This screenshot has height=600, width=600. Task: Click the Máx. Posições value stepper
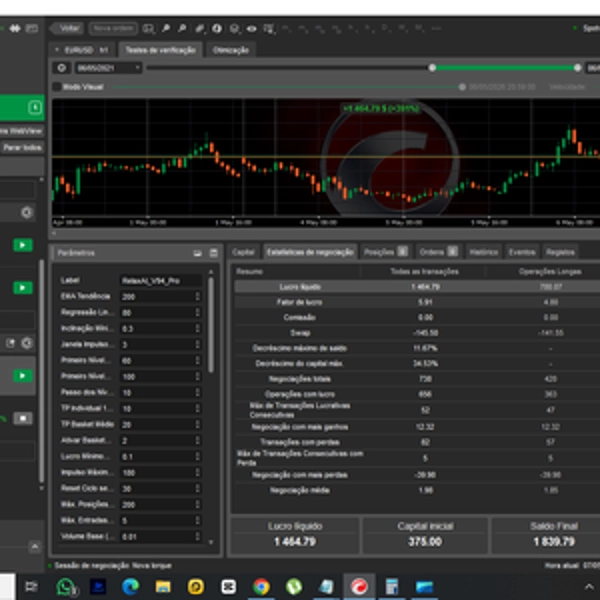197,505
